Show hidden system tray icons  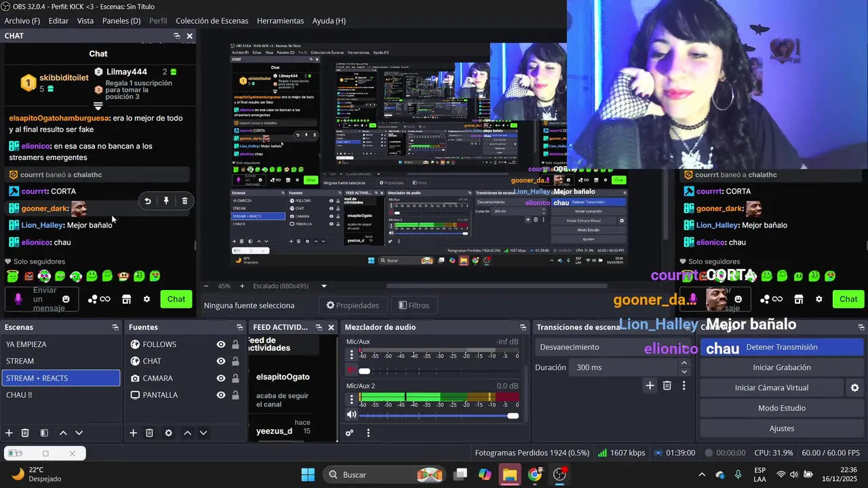tap(701, 474)
